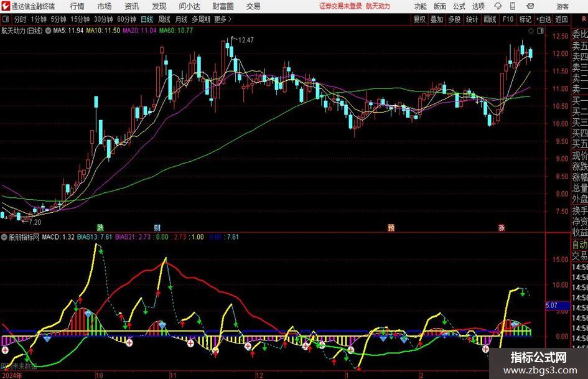Open the 财富圈 menu
Image resolution: width=588 pixels, height=379 pixels.
coord(223,6)
